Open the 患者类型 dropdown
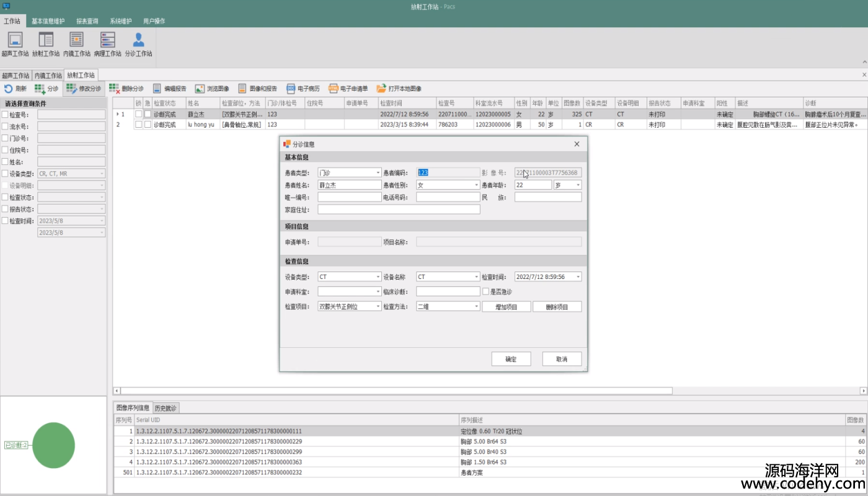Image resolution: width=868 pixels, height=496 pixels. coord(350,173)
